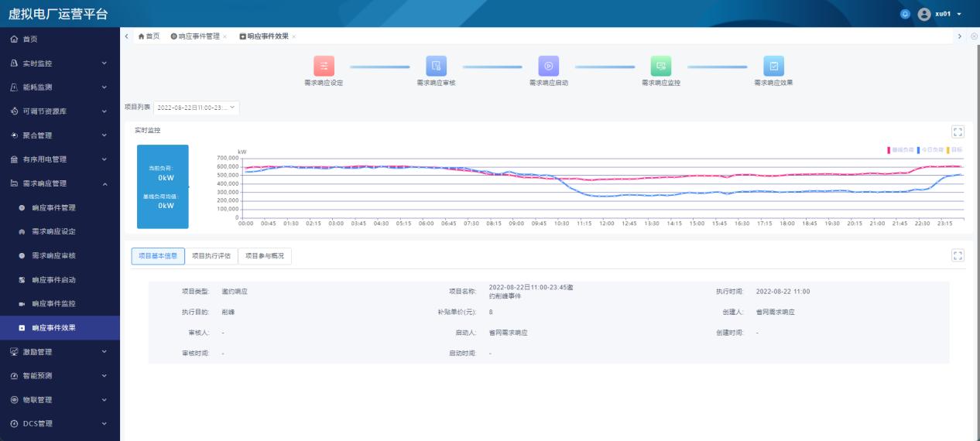Toggle the 基线负荷 legend series
Screen dimensions: 980x441
click(900, 149)
